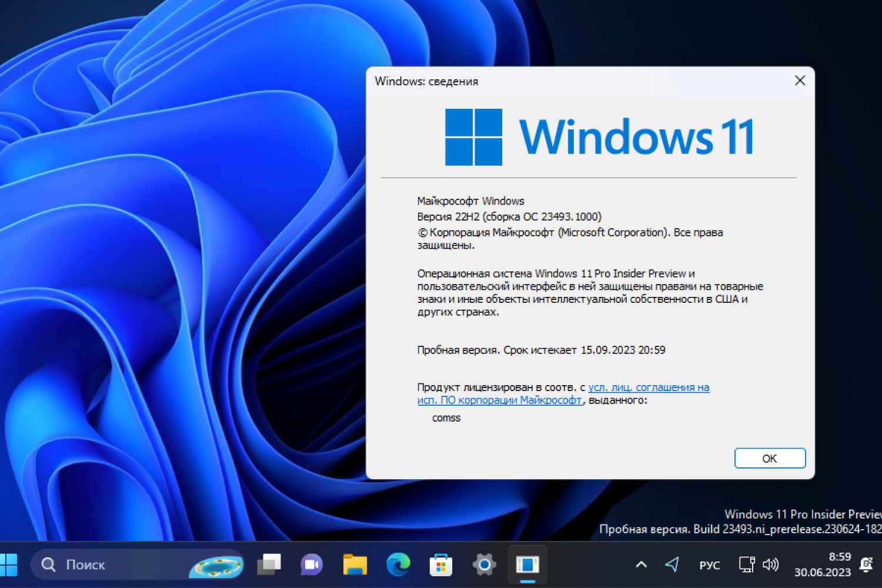Open the license agreement link
882x588 pixels.
pos(647,387)
